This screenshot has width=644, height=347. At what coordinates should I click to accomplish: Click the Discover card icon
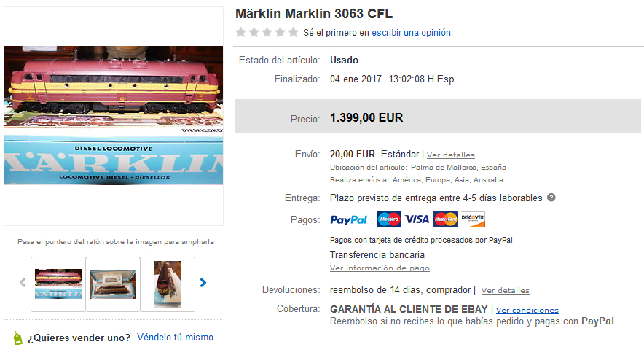[x=473, y=219]
